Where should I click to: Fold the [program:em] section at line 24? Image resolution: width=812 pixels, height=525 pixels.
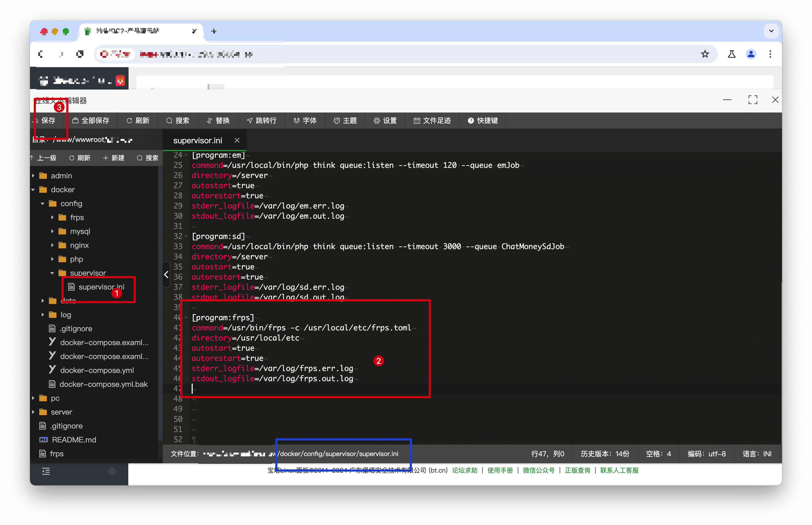pyautogui.click(x=187, y=155)
